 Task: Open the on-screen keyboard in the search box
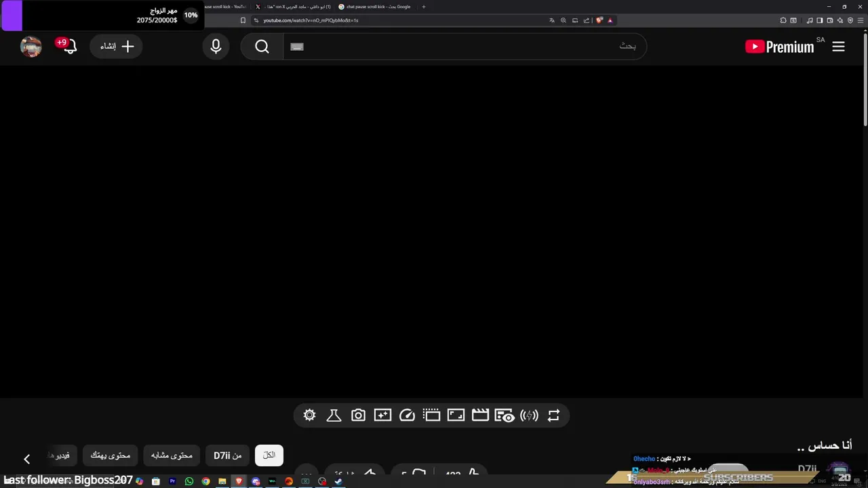point(297,47)
